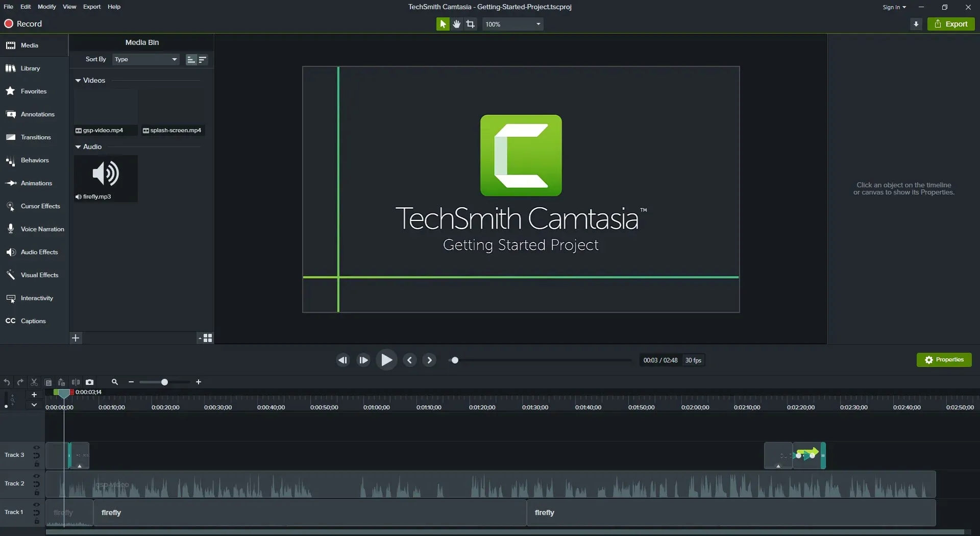This screenshot has height=536, width=980.
Task: Step to the previous frame
Action: pyautogui.click(x=342, y=360)
